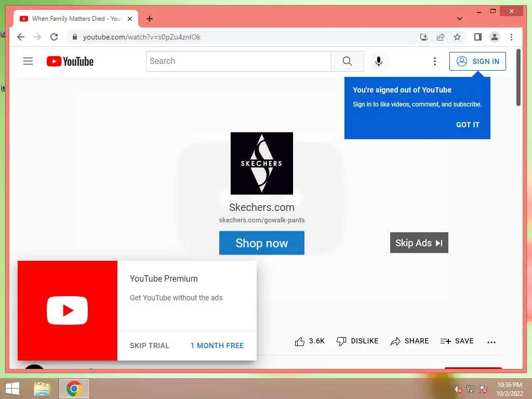The height and width of the screenshot is (399, 532).
Task: Close the When Family Matters Died tab
Action: pyautogui.click(x=129, y=19)
